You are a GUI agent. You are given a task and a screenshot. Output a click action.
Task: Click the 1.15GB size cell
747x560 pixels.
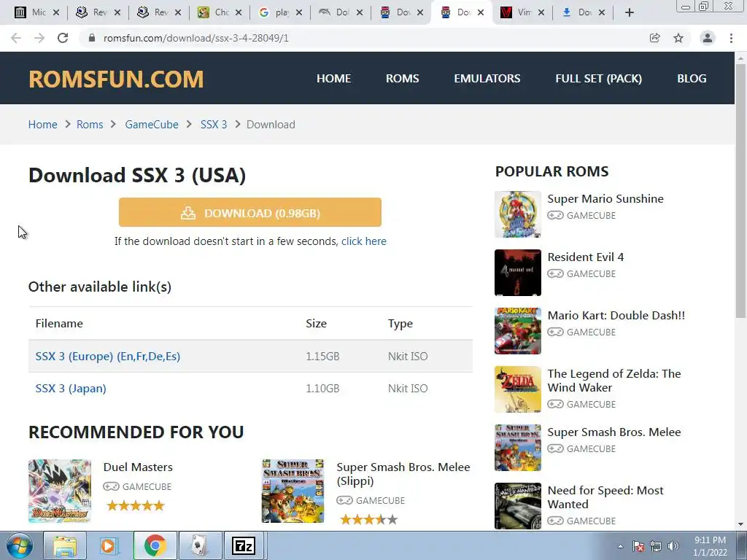322,356
